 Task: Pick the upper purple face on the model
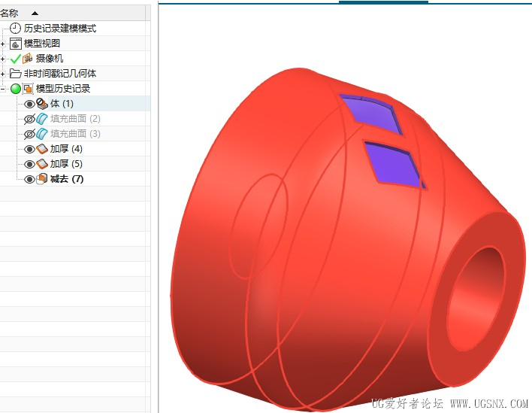tap(373, 114)
